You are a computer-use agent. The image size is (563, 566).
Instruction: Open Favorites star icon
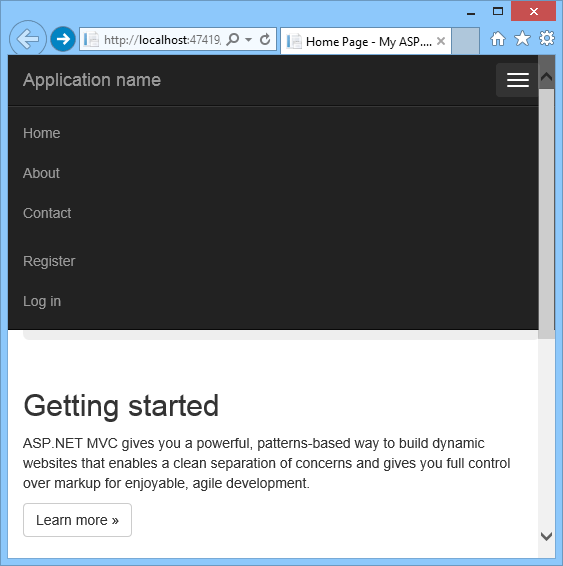pyautogui.click(x=522, y=39)
